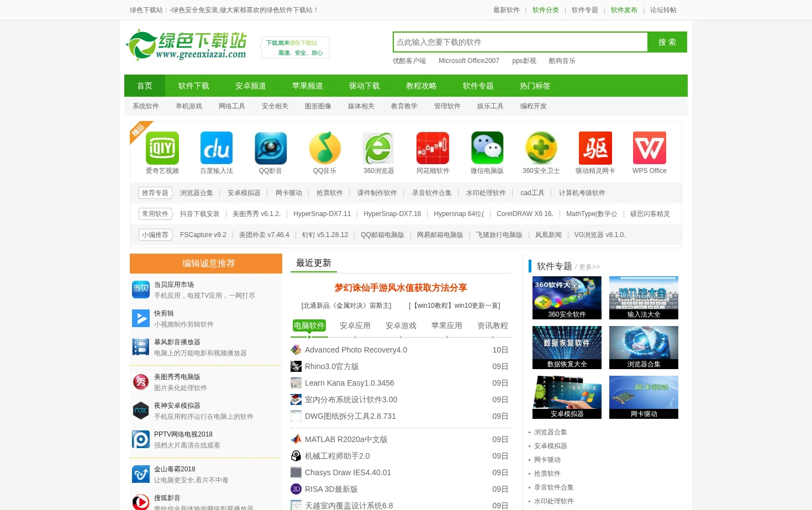Open the 微信电脑版 icon
Screen dimensions: 812x510
tap(487, 148)
